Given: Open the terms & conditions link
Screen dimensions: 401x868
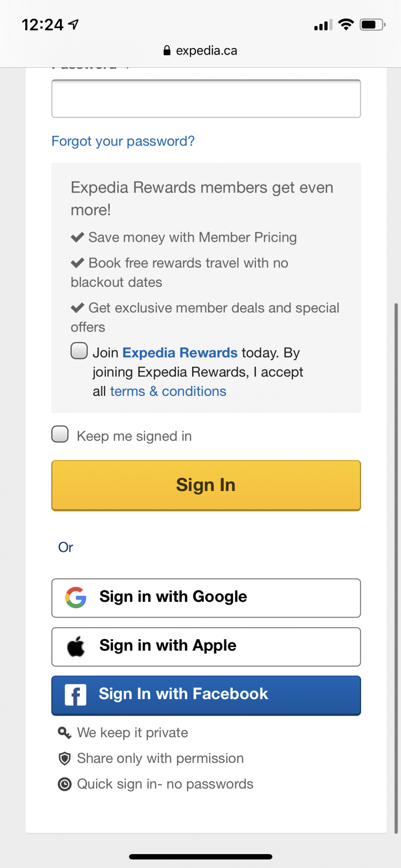Looking at the screenshot, I should tap(168, 391).
